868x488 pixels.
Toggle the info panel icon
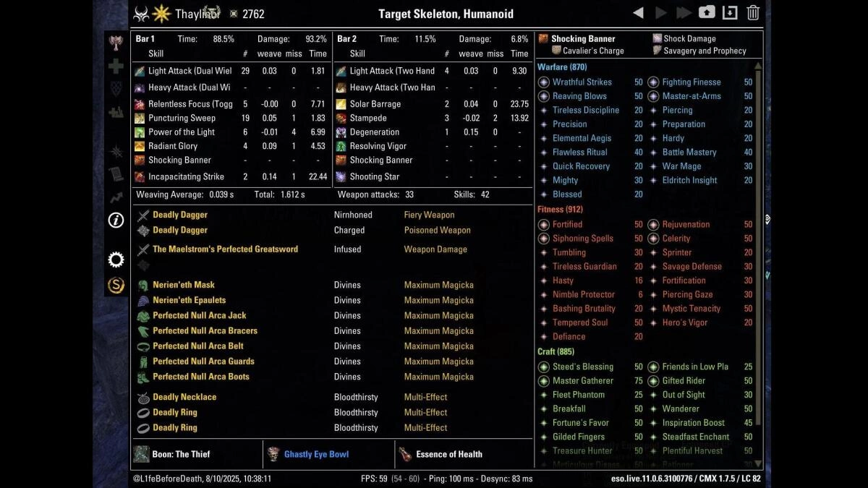(x=116, y=221)
